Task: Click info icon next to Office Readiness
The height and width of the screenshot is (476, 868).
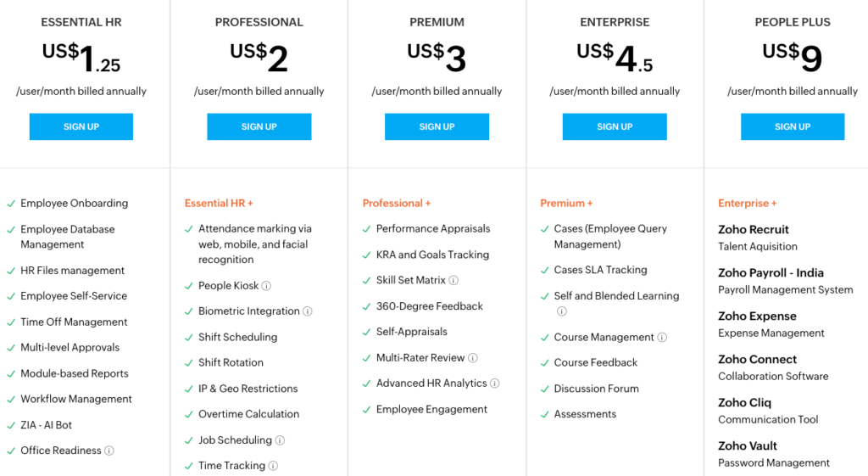Action: click(109, 451)
